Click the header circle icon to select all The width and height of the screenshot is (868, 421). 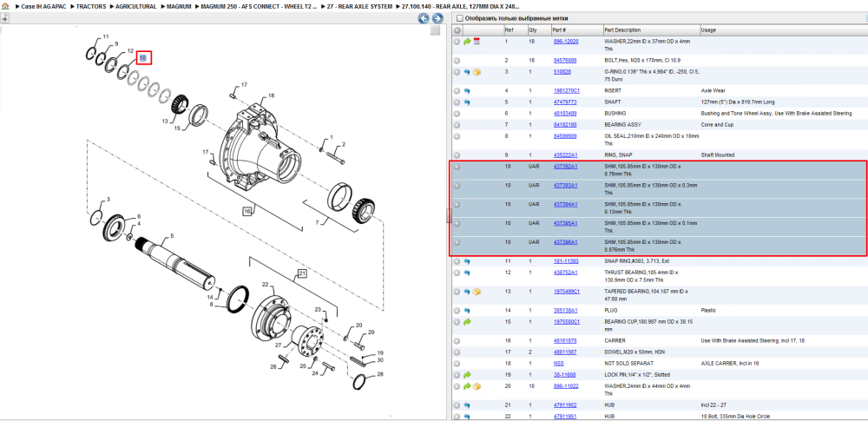pyautogui.click(x=457, y=30)
